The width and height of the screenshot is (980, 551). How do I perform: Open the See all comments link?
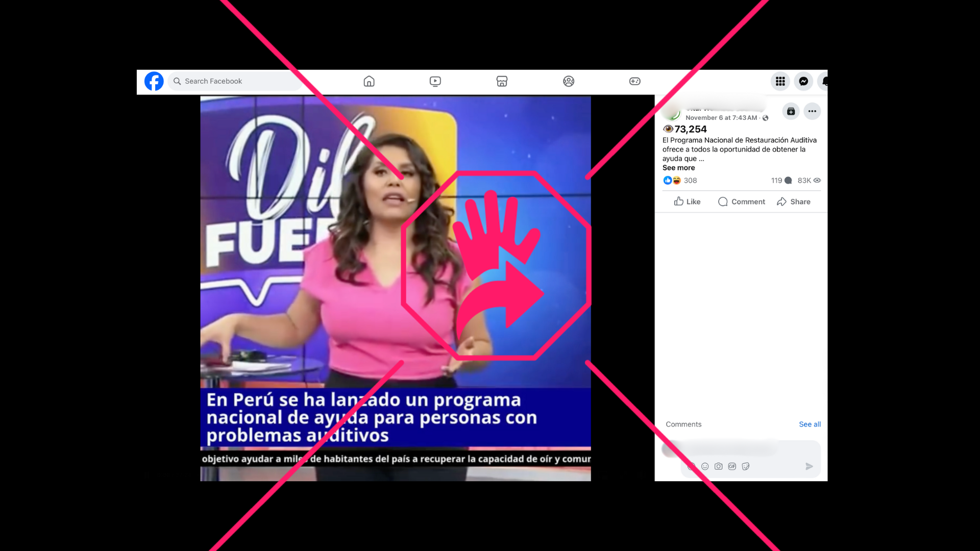tap(810, 424)
